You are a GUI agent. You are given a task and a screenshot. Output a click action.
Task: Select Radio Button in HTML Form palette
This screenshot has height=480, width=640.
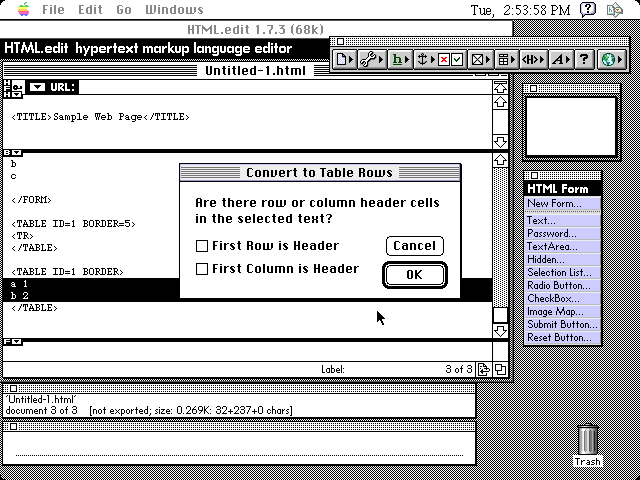[x=558, y=285]
